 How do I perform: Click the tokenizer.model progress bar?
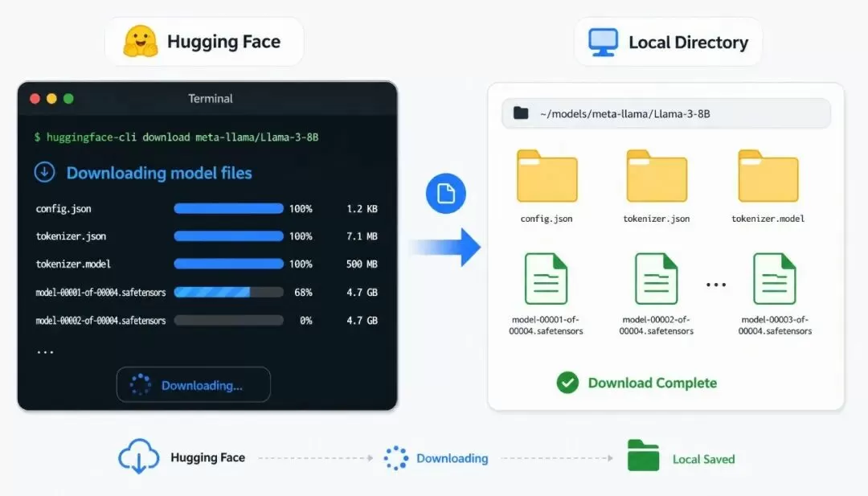pos(228,264)
